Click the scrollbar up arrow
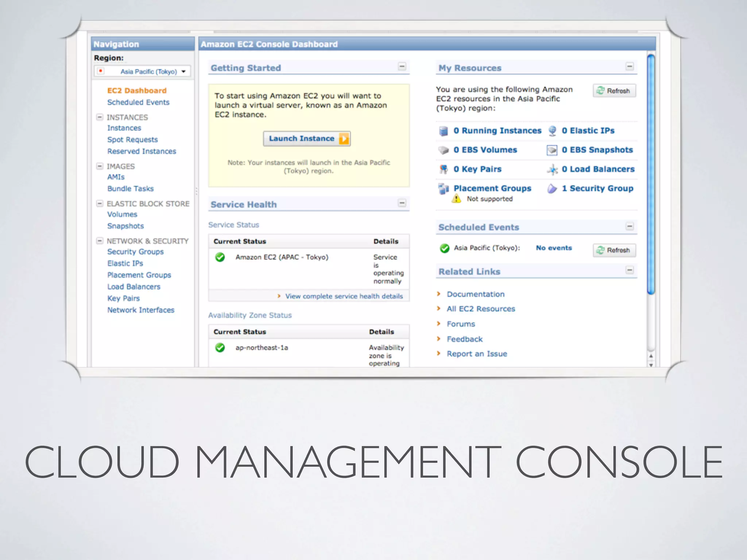The image size is (747, 560). coord(651,356)
